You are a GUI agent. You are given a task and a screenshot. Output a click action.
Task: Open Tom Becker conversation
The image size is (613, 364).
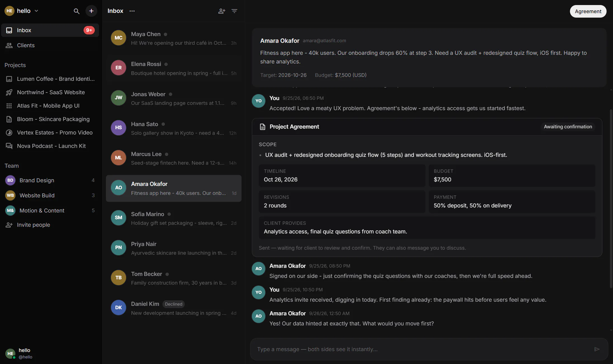coord(174,278)
